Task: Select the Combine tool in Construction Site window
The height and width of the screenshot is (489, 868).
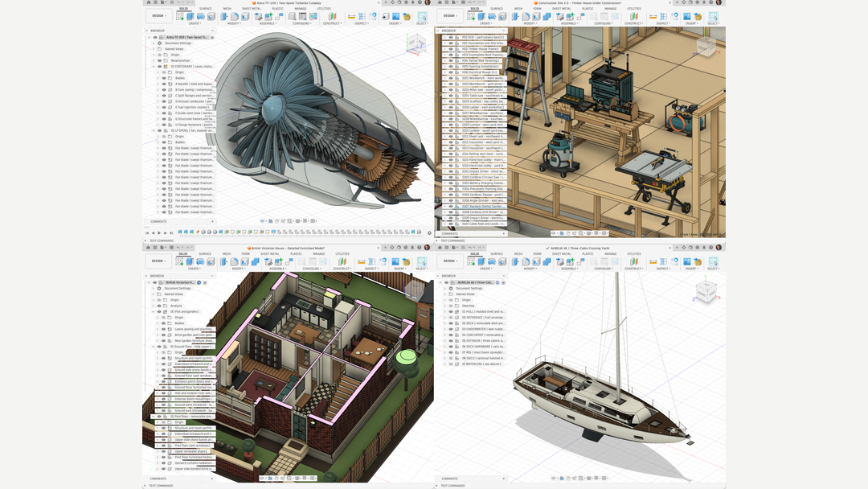Action: 547,17
